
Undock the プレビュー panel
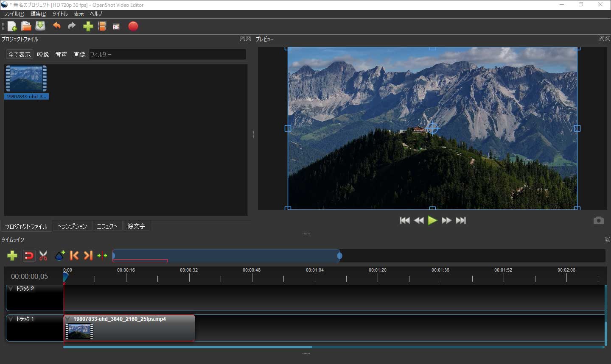(x=602, y=39)
